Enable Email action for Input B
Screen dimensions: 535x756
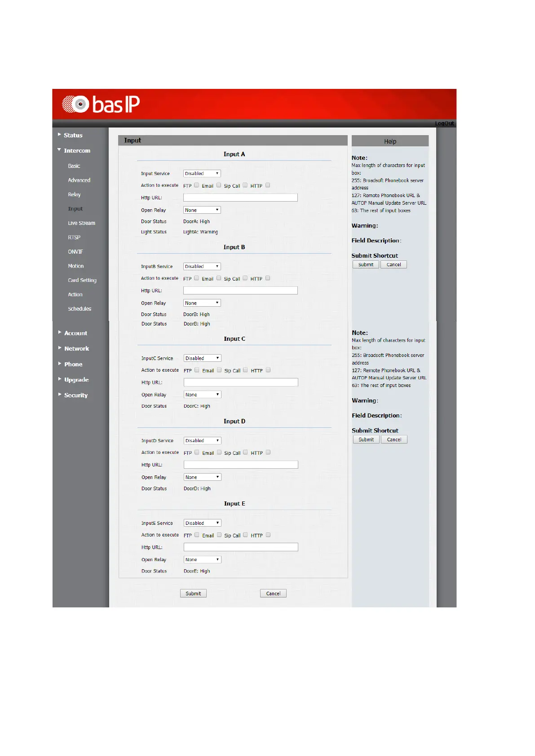pyautogui.click(x=219, y=278)
